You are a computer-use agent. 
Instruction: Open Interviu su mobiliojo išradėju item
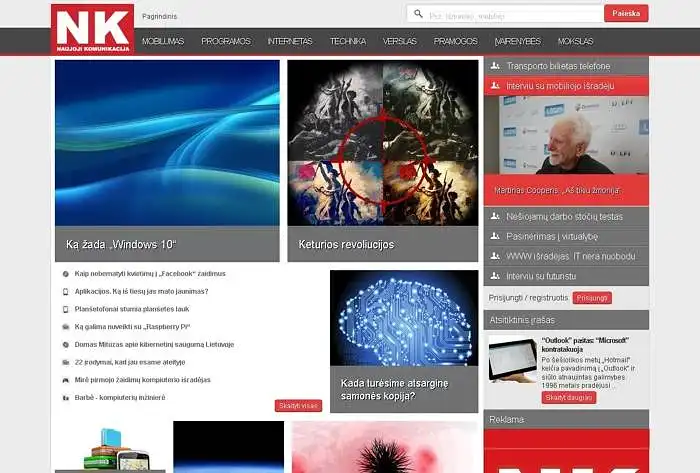click(x=566, y=86)
